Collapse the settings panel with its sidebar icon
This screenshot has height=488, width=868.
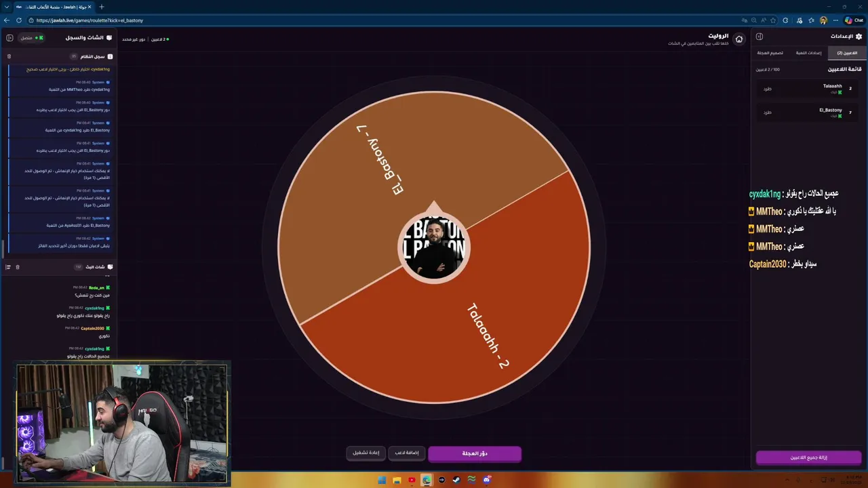tap(759, 37)
